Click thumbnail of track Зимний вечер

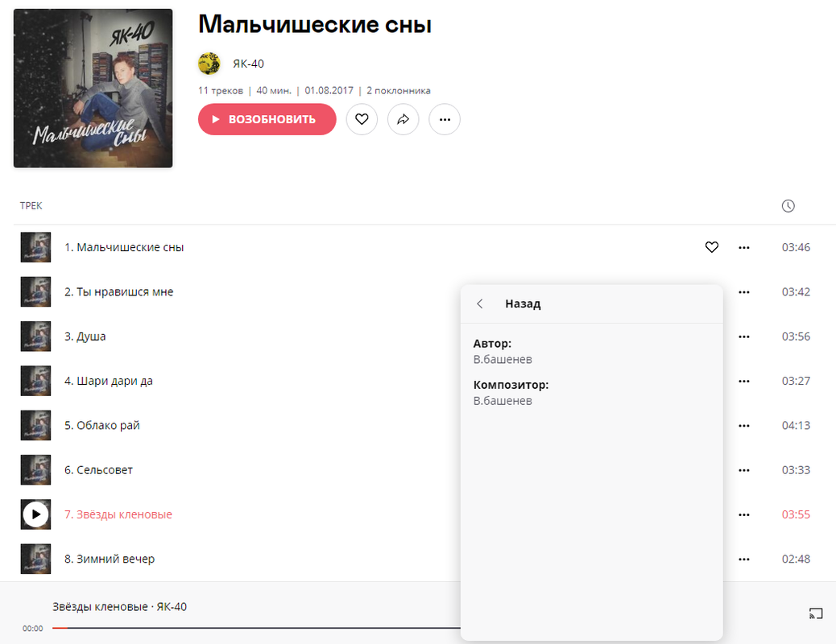(x=35, y=559)
